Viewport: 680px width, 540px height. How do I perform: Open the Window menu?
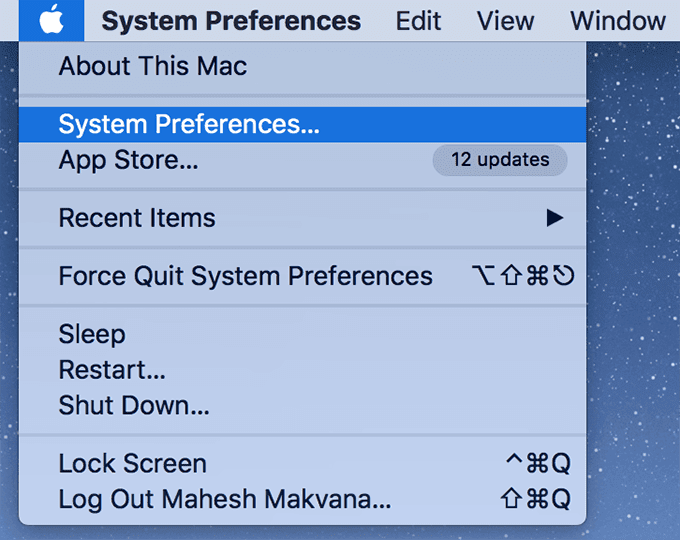pos(618,20)
